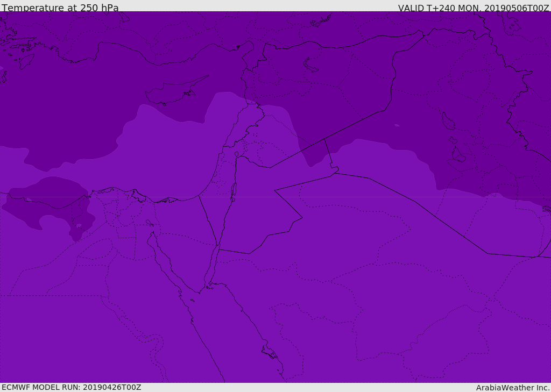Click the Dead Sea outline
The width and height of the screenshot is (551, 392).
click(234, 191)
